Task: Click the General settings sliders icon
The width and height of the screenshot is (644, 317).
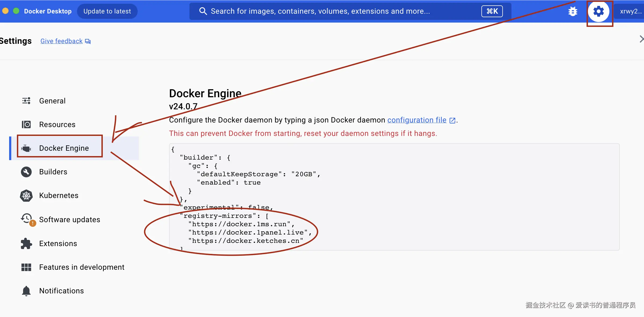Action: tap(26, 101)
